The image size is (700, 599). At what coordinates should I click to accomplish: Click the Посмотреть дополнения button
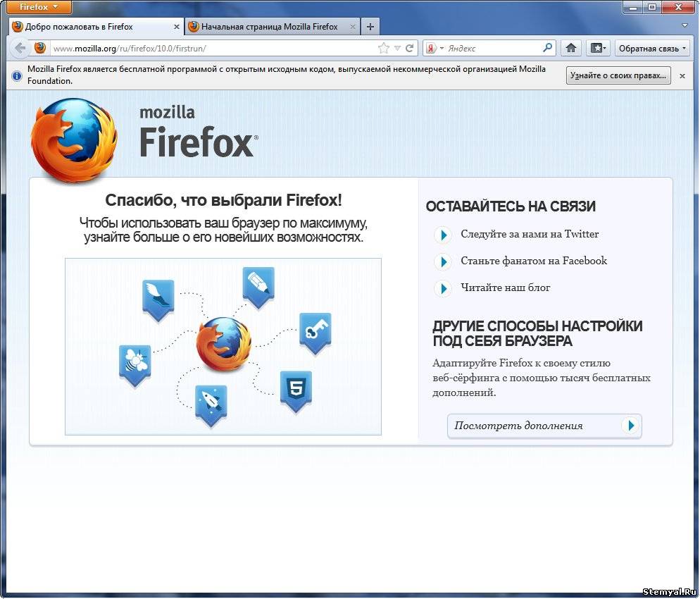pos(544,426)
